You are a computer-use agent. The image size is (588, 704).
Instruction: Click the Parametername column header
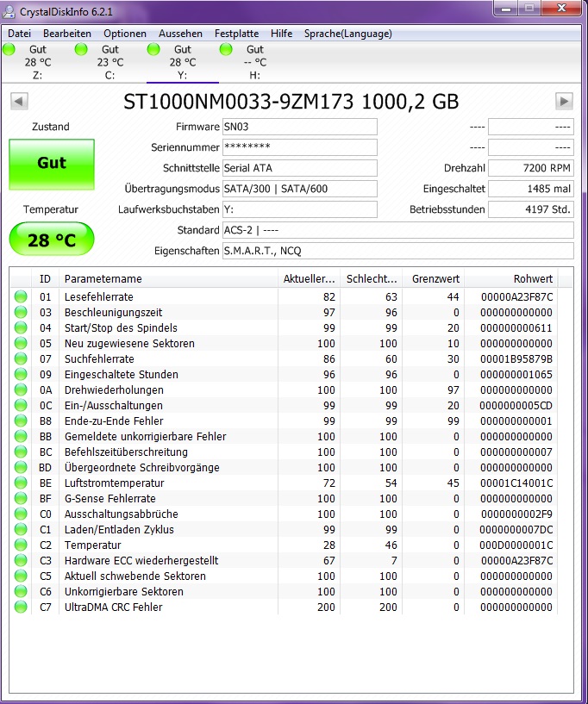pos(168,279)
